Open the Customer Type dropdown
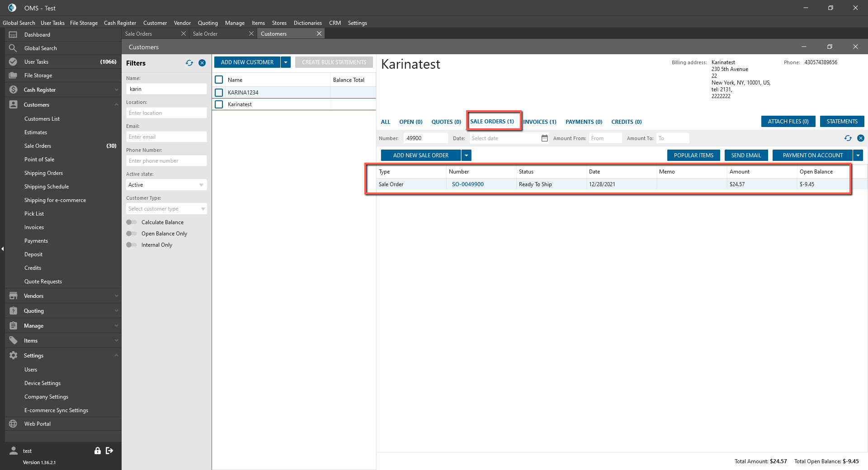 coord(166,209)
